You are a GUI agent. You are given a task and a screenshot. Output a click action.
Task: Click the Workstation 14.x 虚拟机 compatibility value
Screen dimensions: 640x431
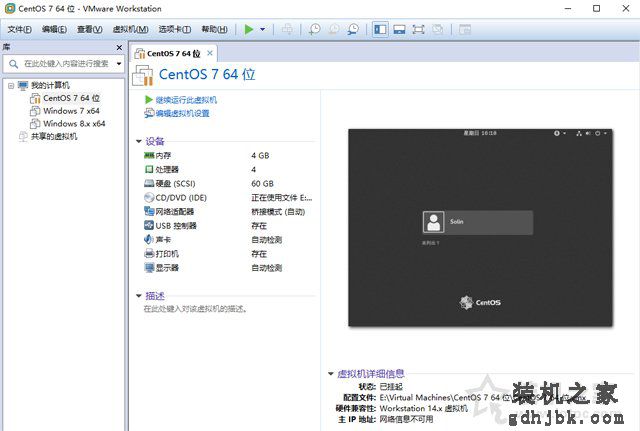(x=424, y=408)
